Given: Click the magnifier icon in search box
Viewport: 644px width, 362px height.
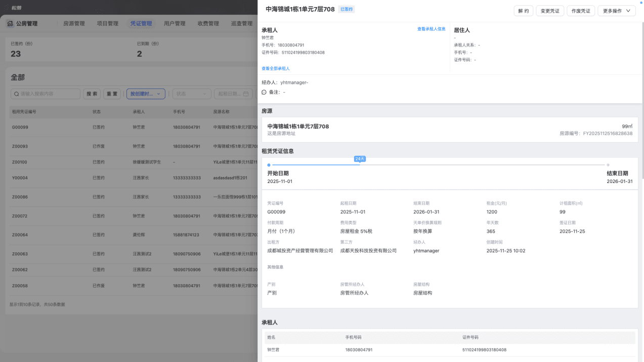Looking at the screenshot, I should pyautogui.click(x=17, y=94).
